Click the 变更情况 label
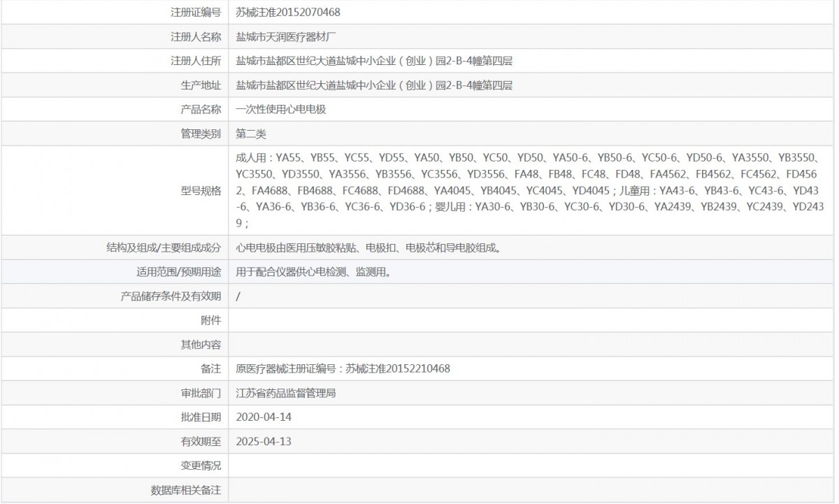 tap(201, 466)
